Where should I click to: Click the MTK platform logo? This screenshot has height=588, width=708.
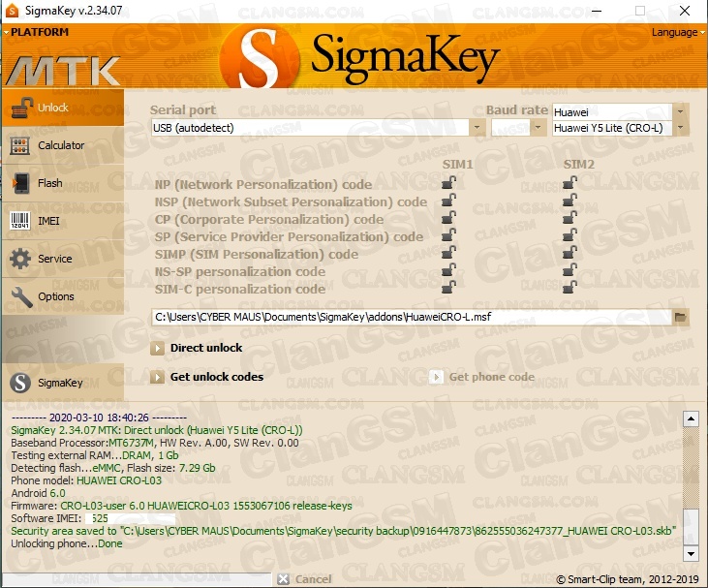click(63, 71)
